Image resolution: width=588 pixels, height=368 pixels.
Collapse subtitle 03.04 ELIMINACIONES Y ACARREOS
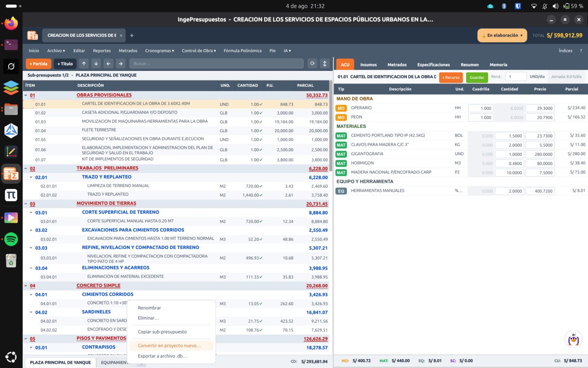pyautogui.click(x=31, y=268)
